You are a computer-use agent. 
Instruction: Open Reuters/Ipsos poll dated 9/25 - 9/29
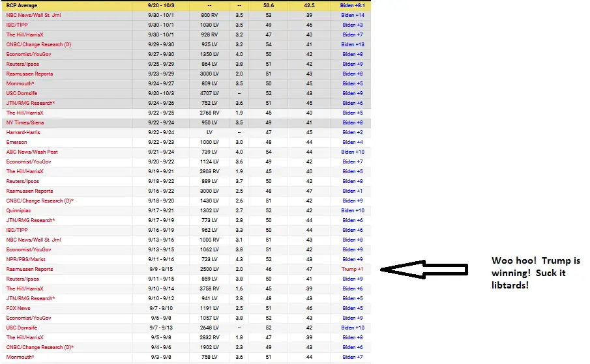(23, 64)
